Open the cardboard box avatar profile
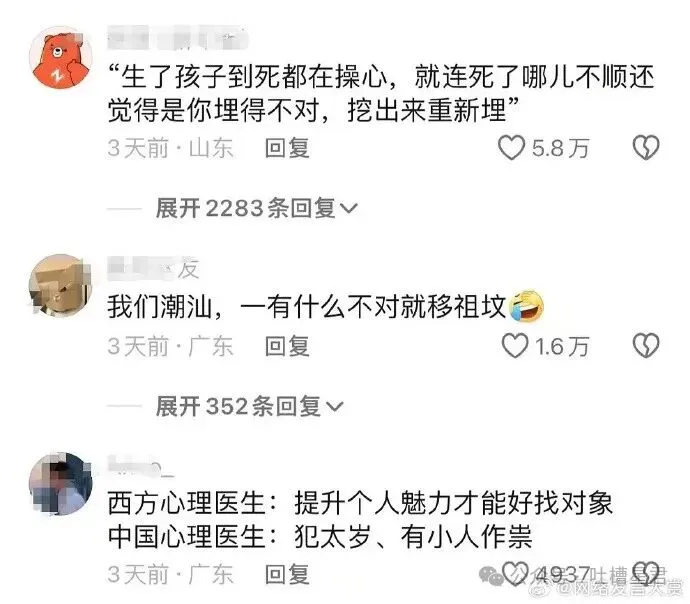 pos(61,285)
